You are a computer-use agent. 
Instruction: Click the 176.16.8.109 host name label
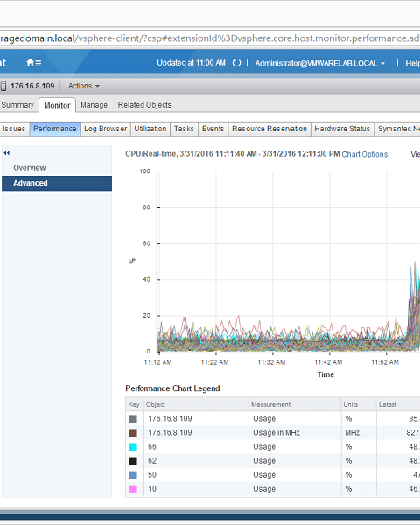tap(32, 86)
